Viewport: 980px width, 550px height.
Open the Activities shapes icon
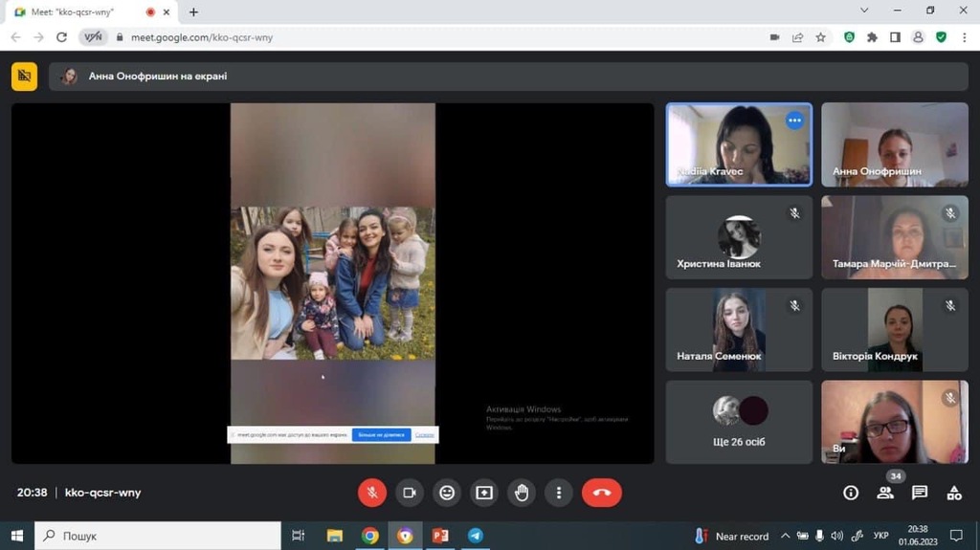954,493
